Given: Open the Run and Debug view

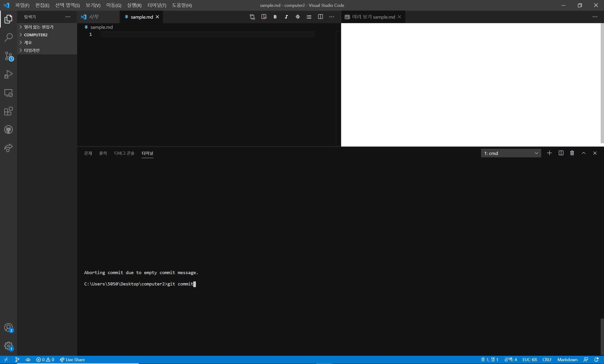Looking at the screenshot, I should tap(8, 74).
